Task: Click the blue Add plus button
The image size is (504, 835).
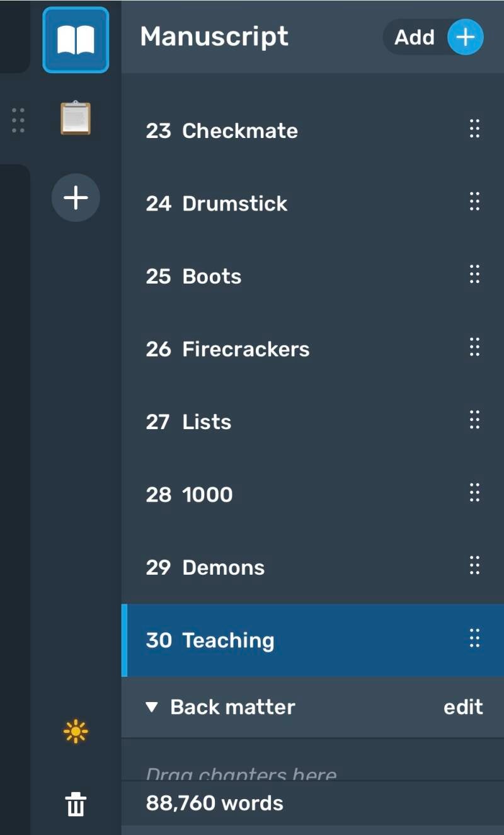Action: pos(465,37)
